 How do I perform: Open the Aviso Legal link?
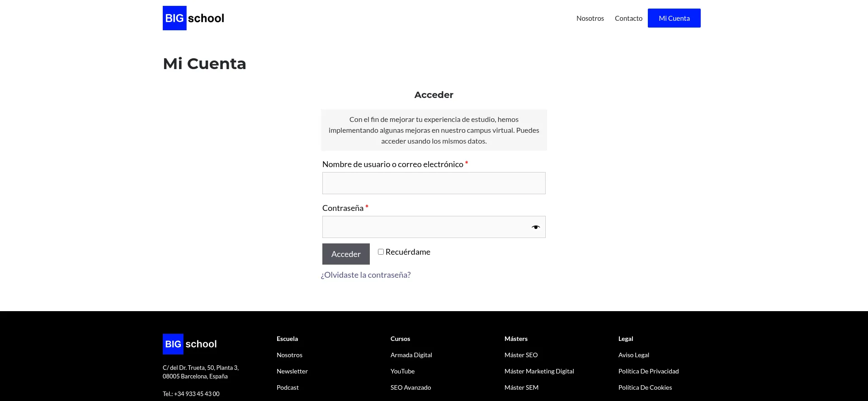[633, 355]
